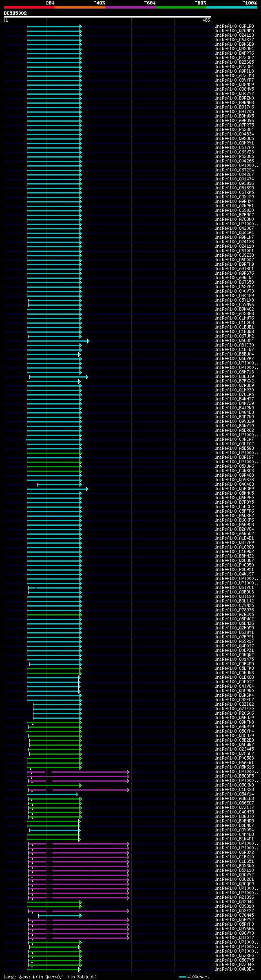
Task: Click the UniRef100_Q307Y7 label
Action: coord(234,94)
